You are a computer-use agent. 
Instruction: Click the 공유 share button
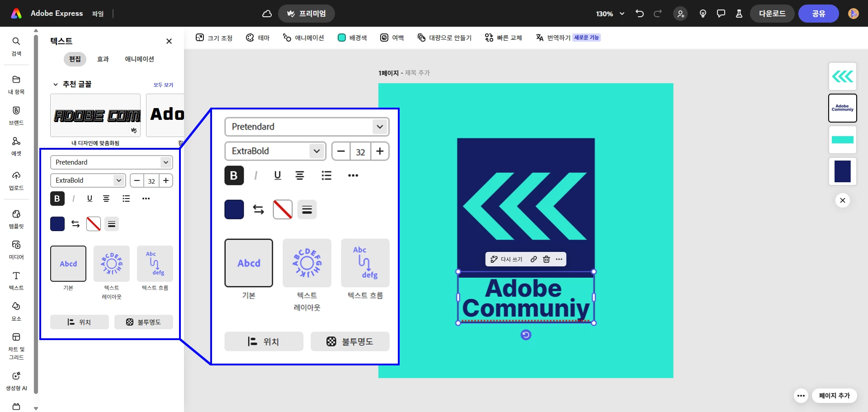point(819,14)
